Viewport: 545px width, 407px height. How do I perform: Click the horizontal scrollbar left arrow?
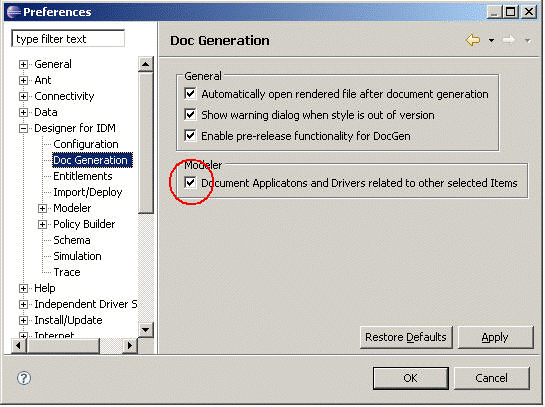click(18, 345)
